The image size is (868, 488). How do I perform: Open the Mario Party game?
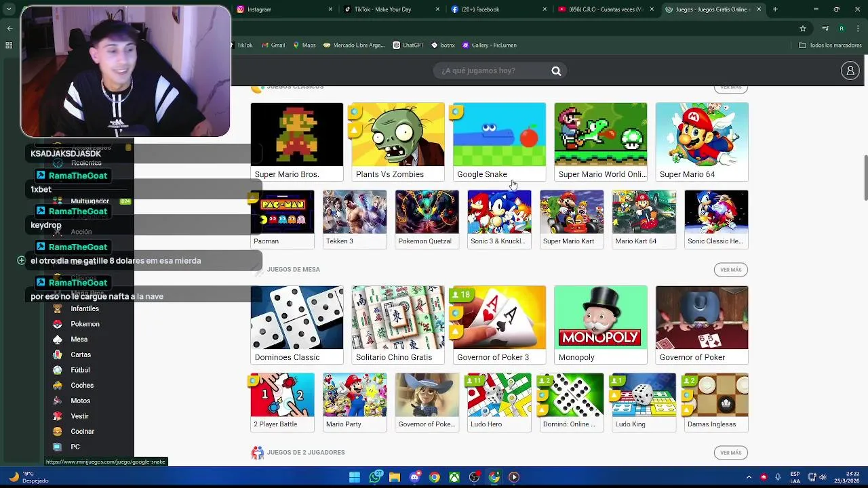point(355,402)
